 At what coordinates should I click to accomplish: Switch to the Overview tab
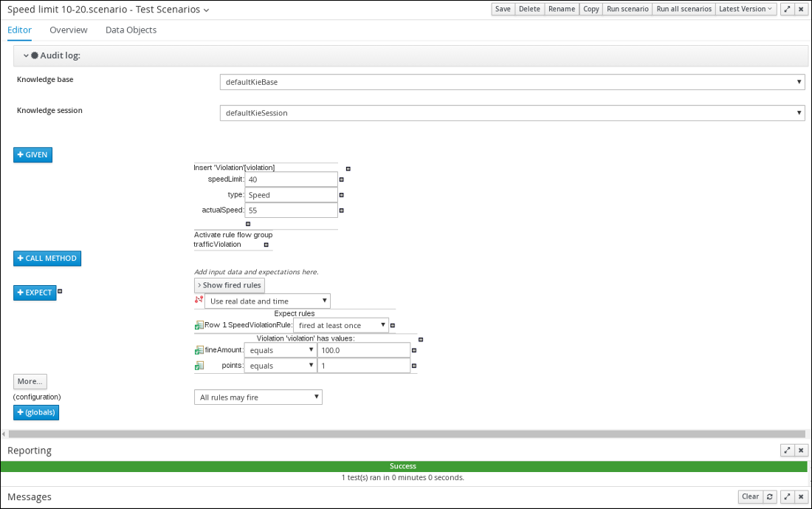(x=69, y=30)
